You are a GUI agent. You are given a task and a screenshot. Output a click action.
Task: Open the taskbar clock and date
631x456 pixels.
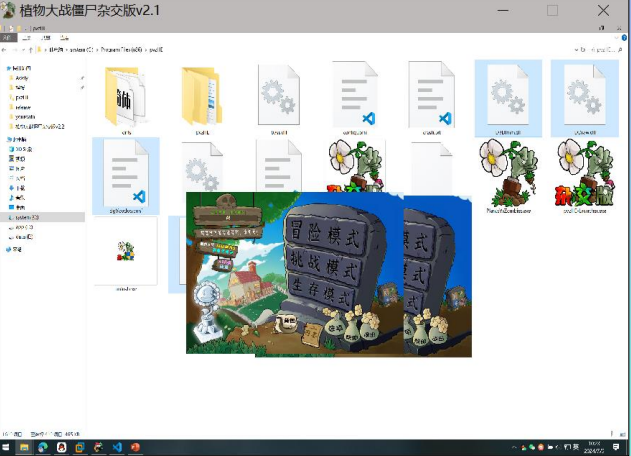point(594,447)
